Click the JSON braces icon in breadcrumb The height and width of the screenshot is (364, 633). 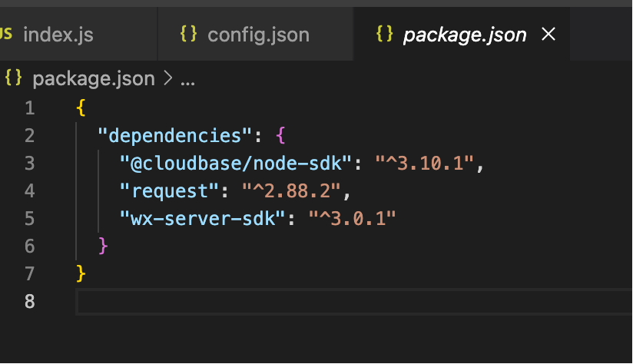click(x=13, y=78)
